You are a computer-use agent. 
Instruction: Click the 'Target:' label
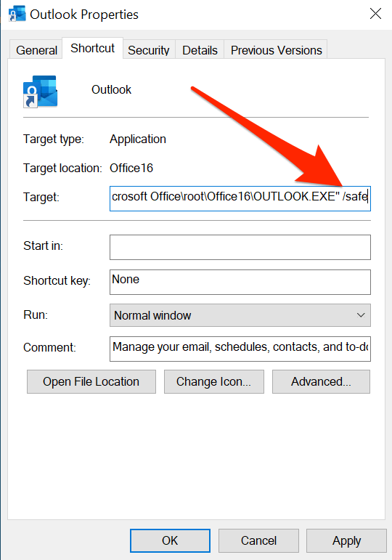[41, 197]
